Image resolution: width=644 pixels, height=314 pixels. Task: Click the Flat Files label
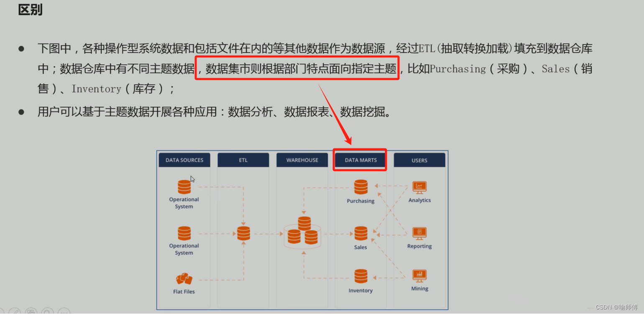pos(184,291)
